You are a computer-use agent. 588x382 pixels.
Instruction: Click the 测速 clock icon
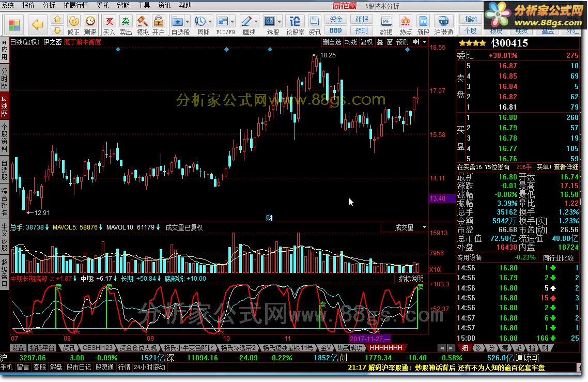(90, 21)
